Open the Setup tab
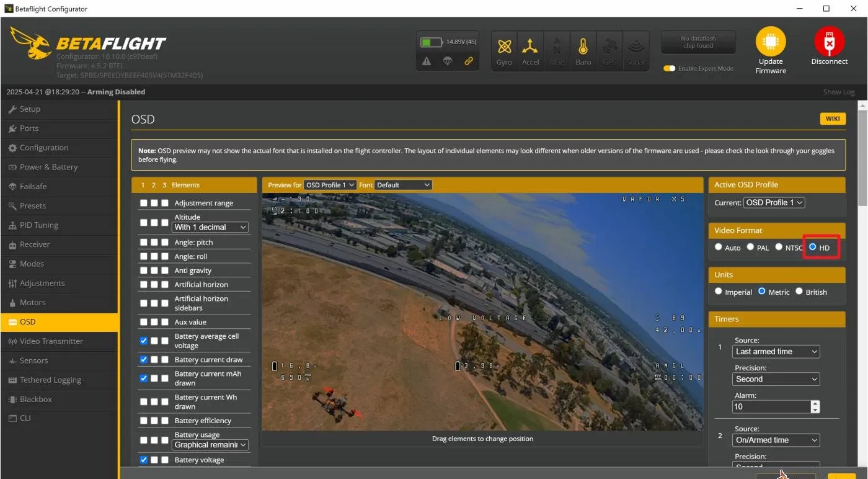 click(59, 109)
